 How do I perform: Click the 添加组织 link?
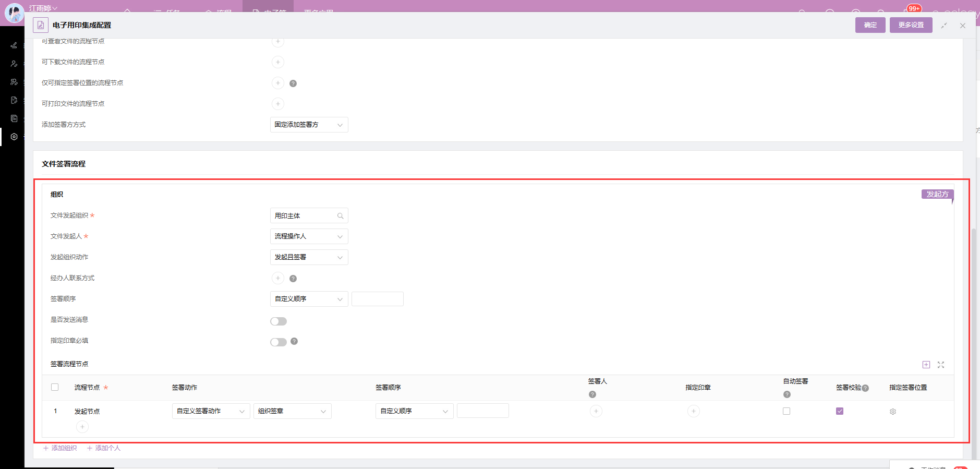[x=60, y=448]
